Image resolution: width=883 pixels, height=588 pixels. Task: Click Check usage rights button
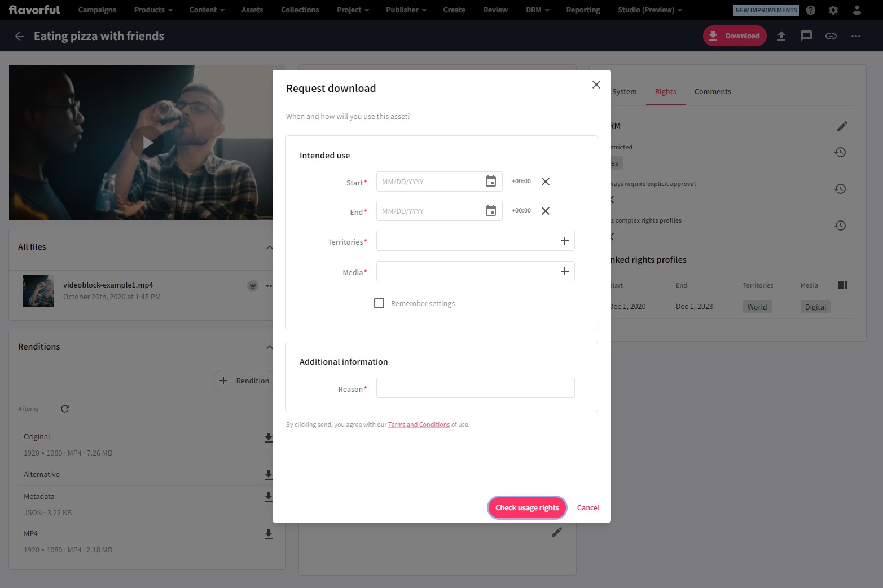[x=527, y=507]
